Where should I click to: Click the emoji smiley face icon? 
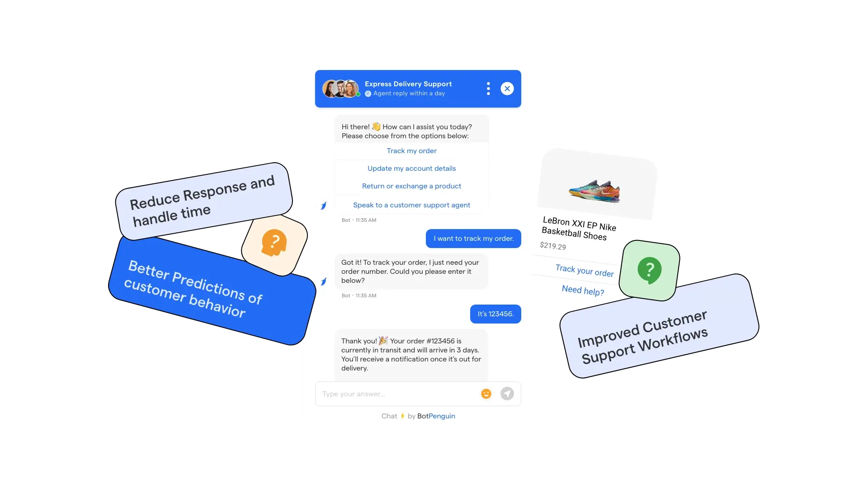coord(486,393)
